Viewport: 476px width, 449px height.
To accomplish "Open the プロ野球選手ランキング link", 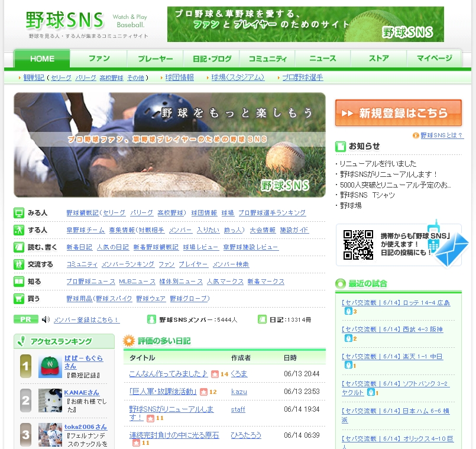I will (272, 212).
